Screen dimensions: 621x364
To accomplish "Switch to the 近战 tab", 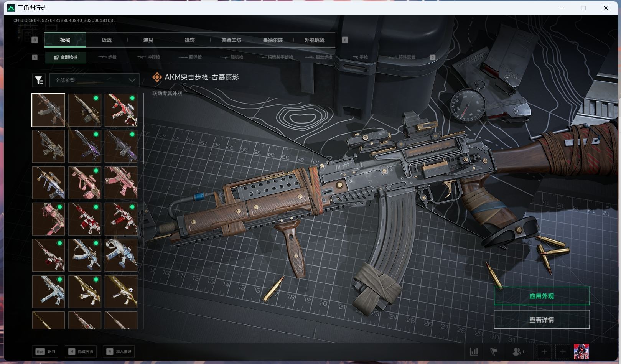I will coord(107,40).
